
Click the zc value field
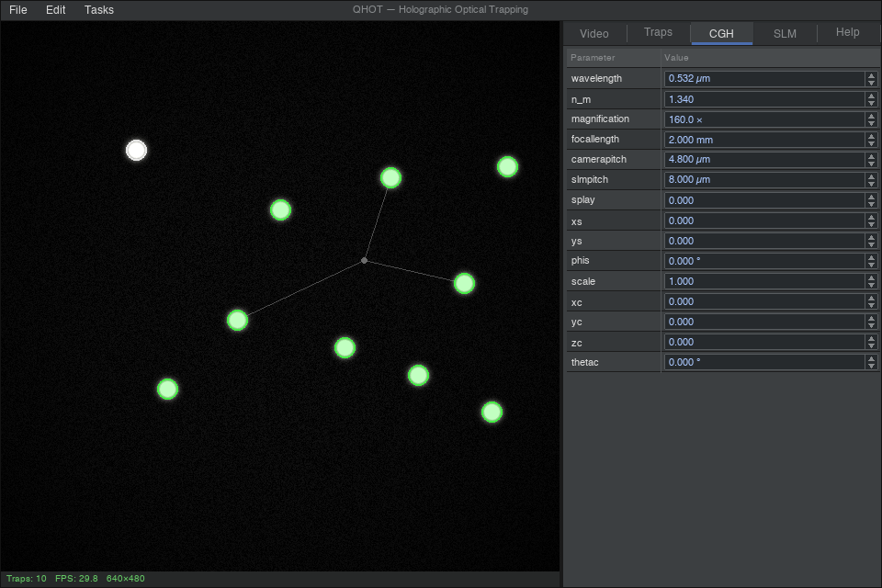764,342
